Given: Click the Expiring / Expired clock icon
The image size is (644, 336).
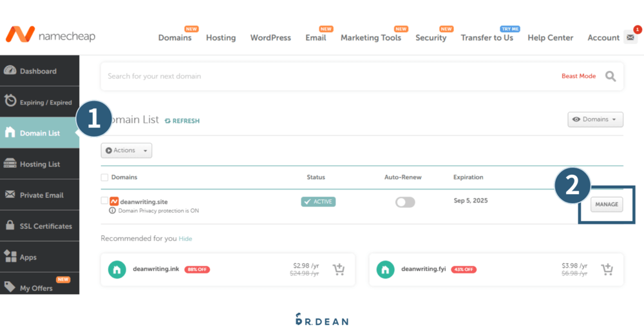Looking at the screenshot, I should [10, 101].
